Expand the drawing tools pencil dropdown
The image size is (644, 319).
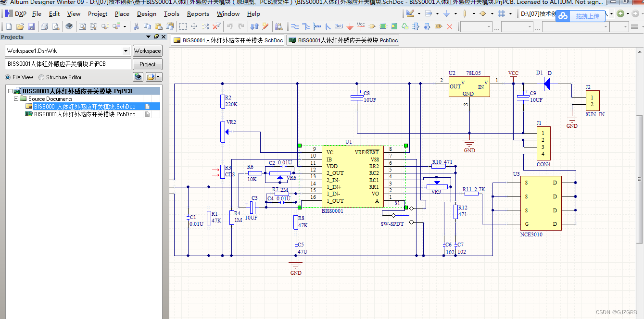tap(419, 13)
